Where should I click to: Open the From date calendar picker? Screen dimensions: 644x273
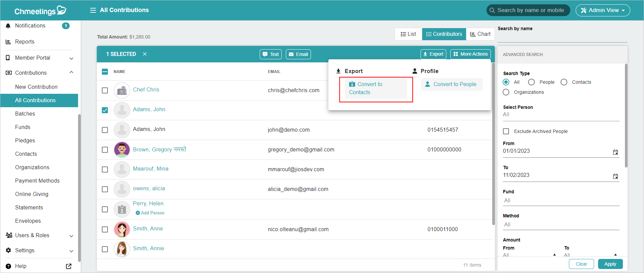click(x=615, y=152)
